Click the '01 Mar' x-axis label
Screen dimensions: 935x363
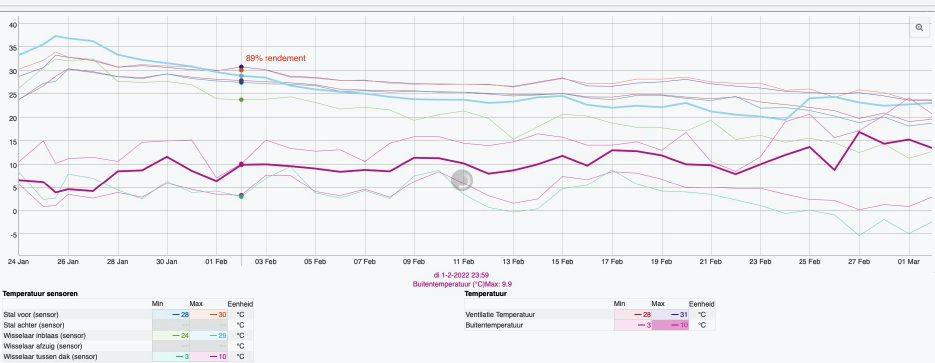point(909,262)
